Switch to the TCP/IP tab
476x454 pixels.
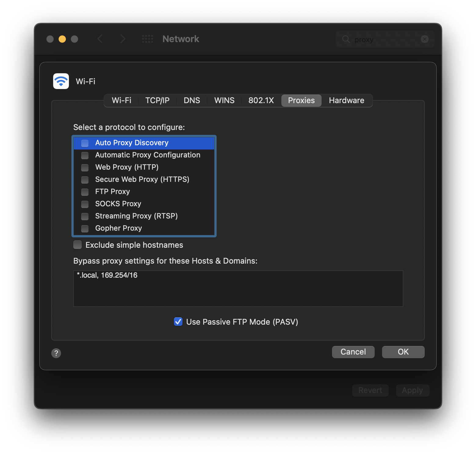[157, 100]
